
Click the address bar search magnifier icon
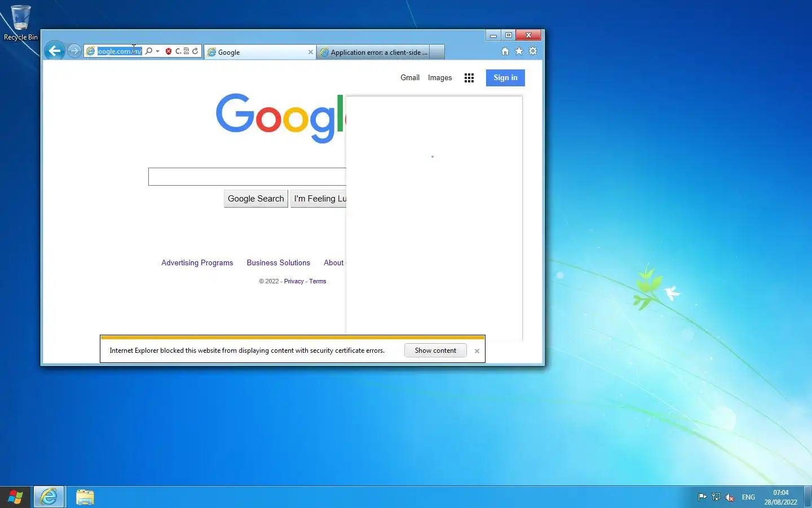(x=148, y=51)
